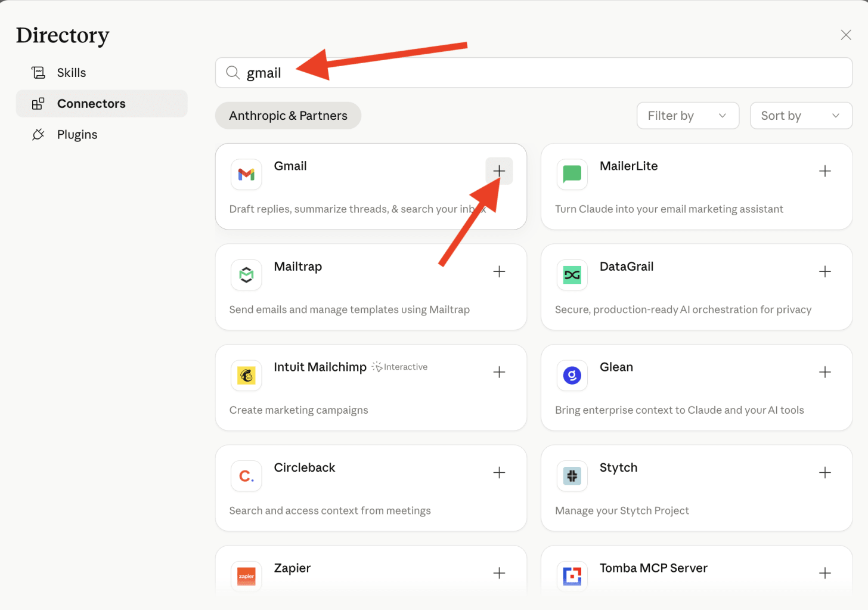868x610 pixels.
Task: Click "Manage your Stytch Project" description
Action: point(622,511)
